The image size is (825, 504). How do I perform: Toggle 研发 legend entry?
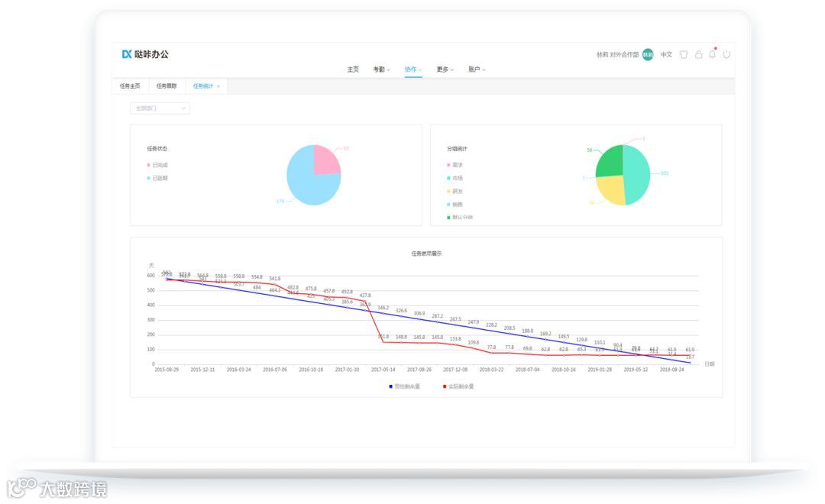point(455,192)
